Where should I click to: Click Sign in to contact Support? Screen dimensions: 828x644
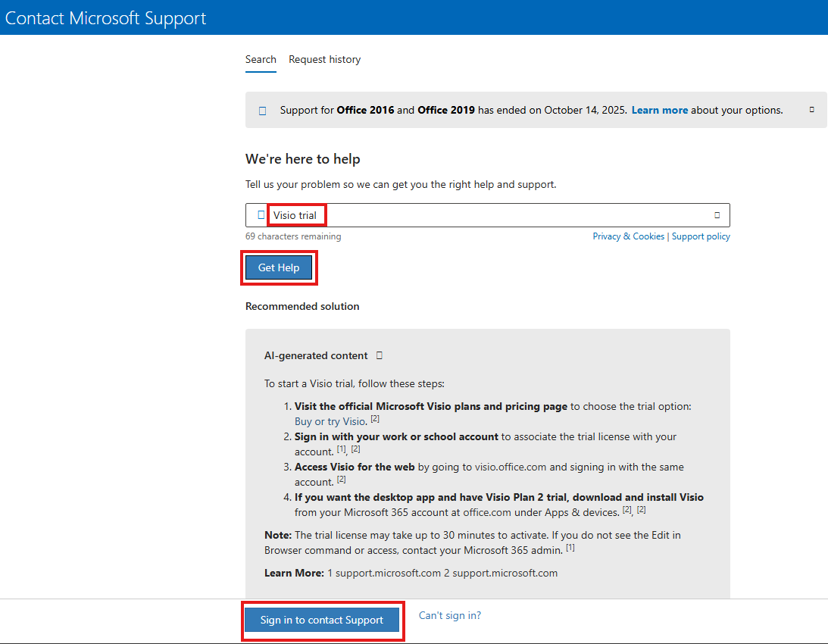point(322,621)
